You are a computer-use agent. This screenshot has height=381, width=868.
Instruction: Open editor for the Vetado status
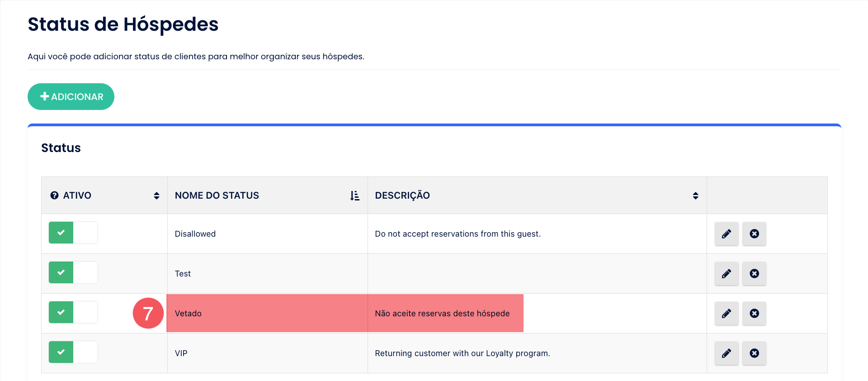[726, 314]
